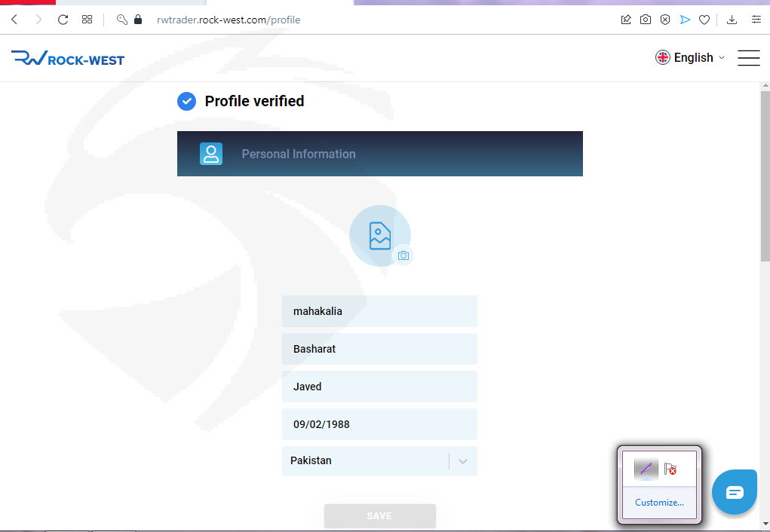Click the browser snapshot camera icon
The image size is (770, 532).
[646, 20]
